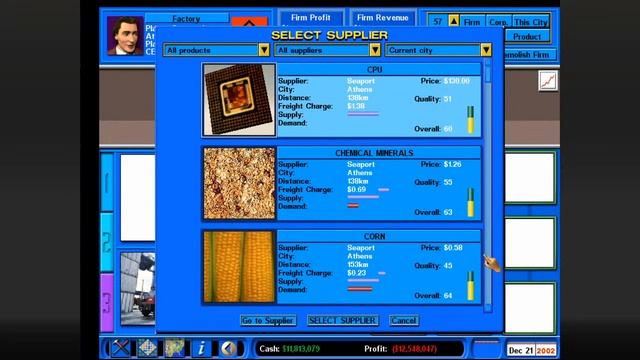This screenshot has height=360, width=640.
Task: Click the All products filter field
Action: tap(211, 50)
